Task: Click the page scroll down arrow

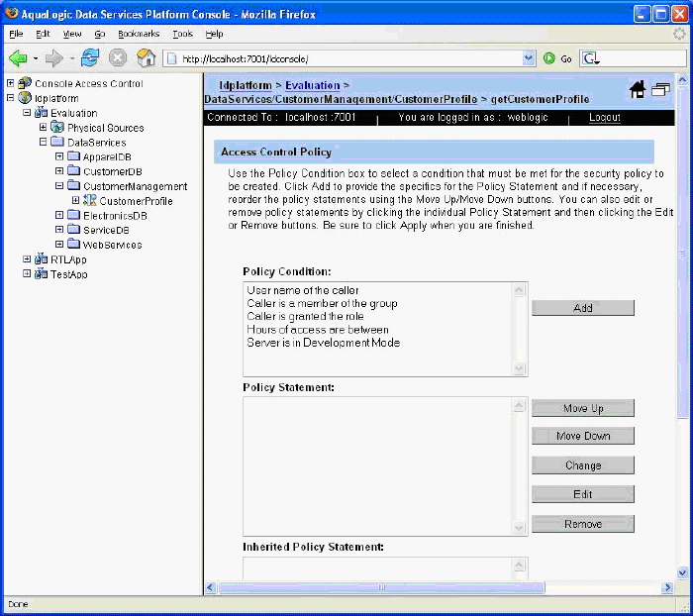Action: (682, 572)
